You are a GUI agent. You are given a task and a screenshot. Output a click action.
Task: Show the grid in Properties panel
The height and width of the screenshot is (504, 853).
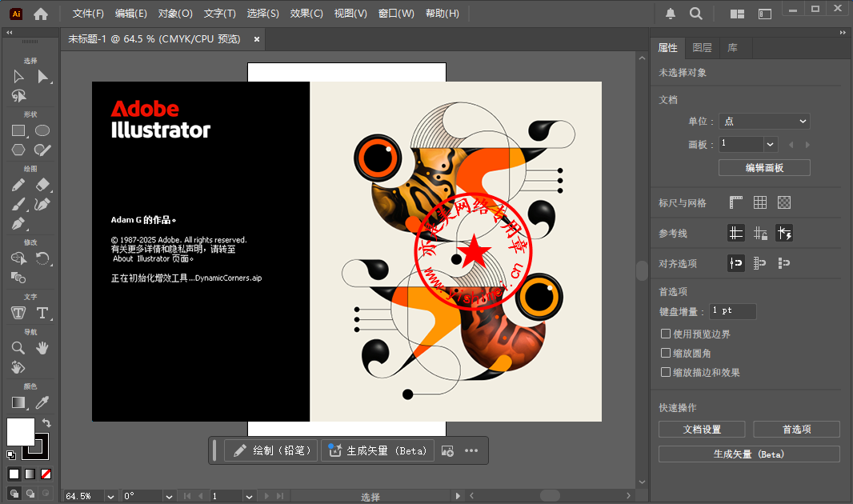760,203
